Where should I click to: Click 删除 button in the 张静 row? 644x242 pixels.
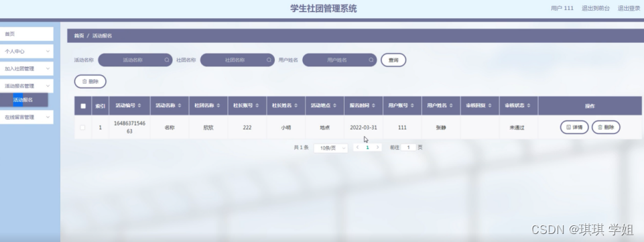[606, 127]
